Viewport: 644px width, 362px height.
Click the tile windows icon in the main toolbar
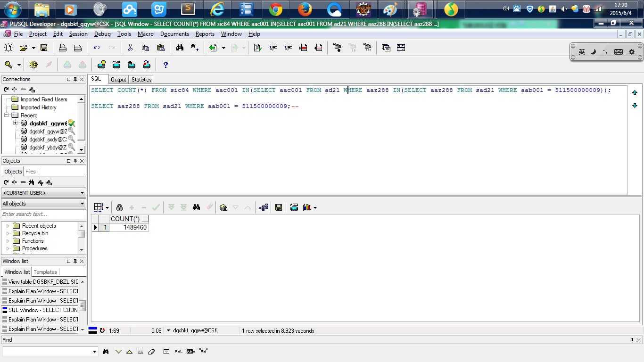pos(401,48)
